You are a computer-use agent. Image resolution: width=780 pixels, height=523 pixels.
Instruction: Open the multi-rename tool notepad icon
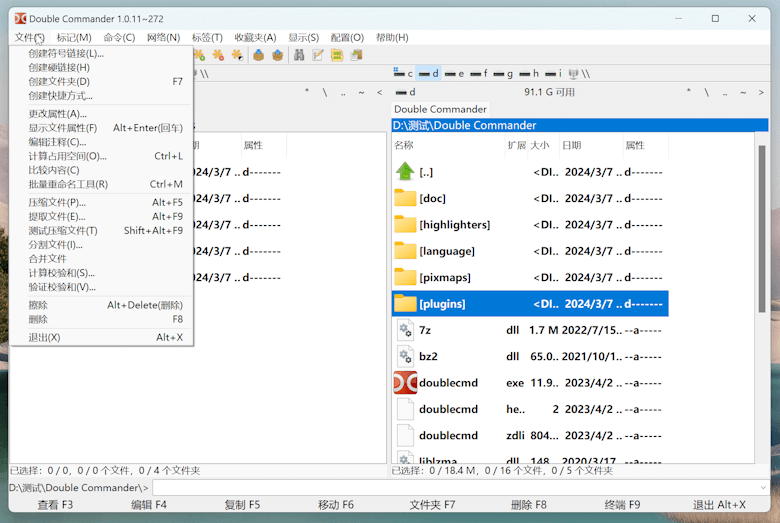pyautogui.click(x=318, y=55)
